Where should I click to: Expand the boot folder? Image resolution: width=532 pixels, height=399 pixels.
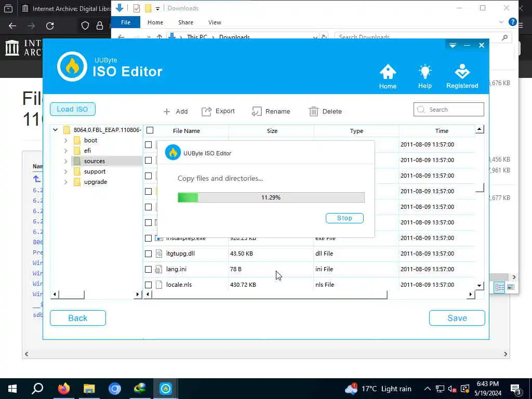[x=66, y=140]
